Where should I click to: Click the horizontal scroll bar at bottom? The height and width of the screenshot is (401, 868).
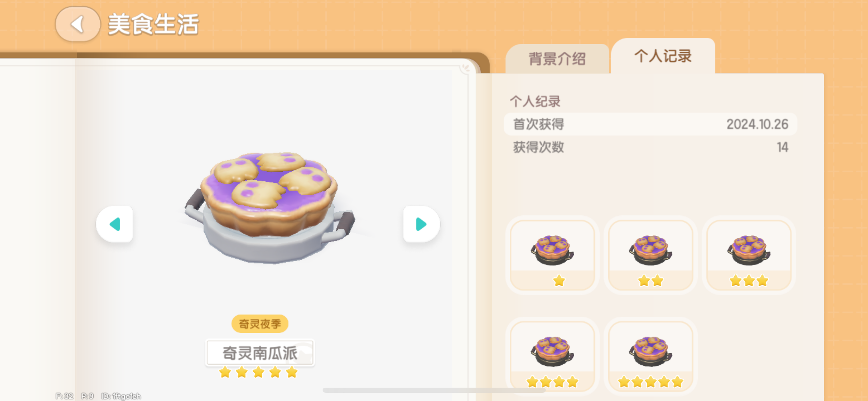point(434,390)
